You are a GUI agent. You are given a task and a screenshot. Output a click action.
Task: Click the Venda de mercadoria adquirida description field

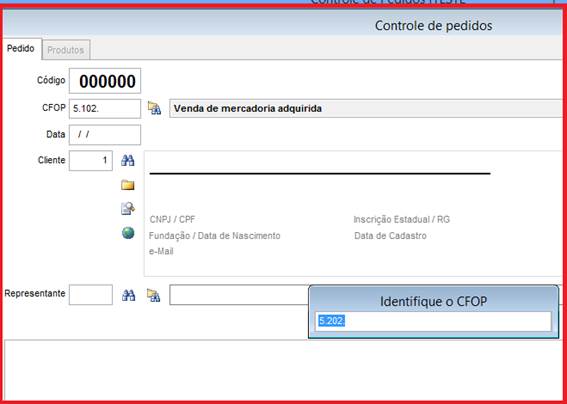365,108
